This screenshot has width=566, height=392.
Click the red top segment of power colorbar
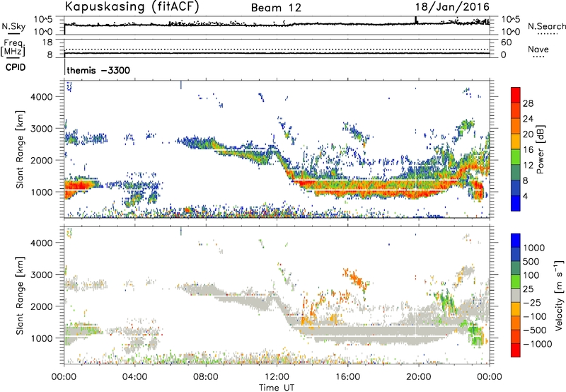tap(516, 96)
